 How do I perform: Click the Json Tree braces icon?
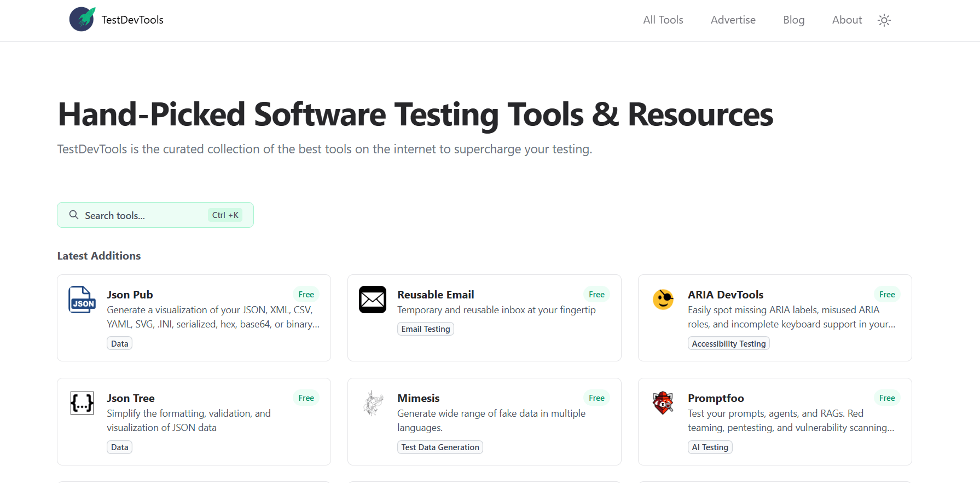[82, 403]
